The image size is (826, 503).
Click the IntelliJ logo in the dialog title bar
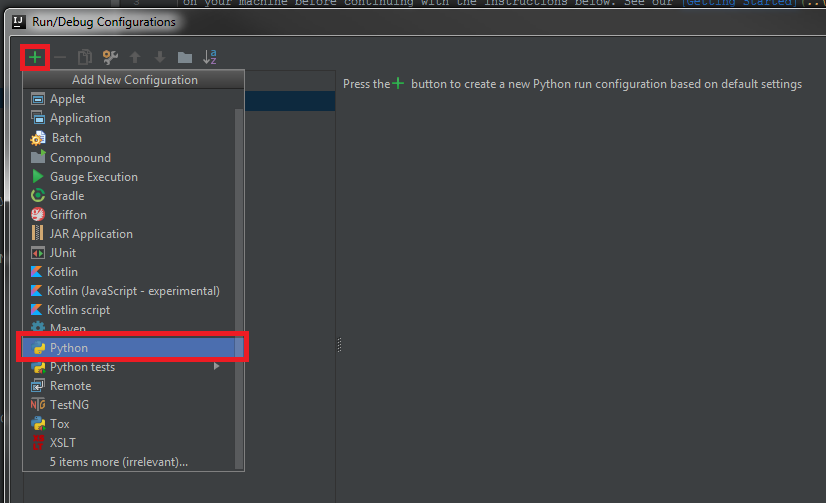pyautogui.click(x=18, y=22)
